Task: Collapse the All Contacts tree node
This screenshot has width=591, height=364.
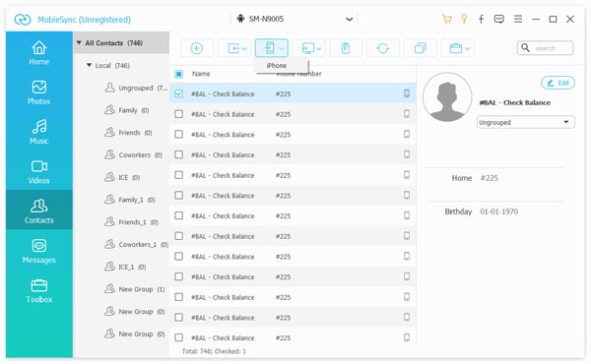Action: pos(79,43)
